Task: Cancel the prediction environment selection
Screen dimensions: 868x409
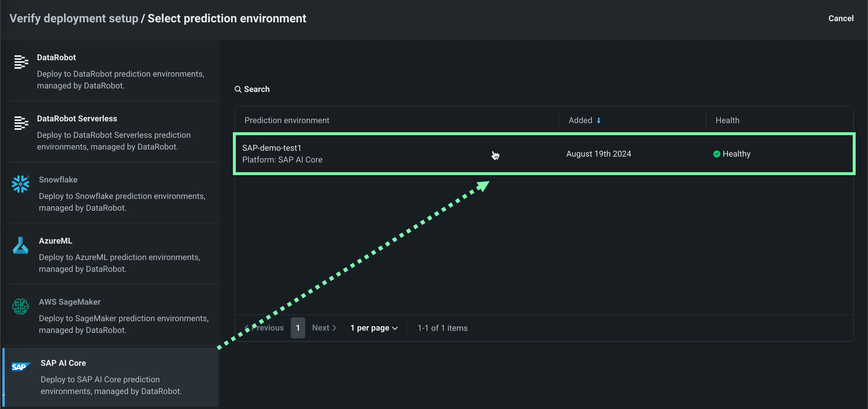Action: pyautogui.click(x=841, y=19)
